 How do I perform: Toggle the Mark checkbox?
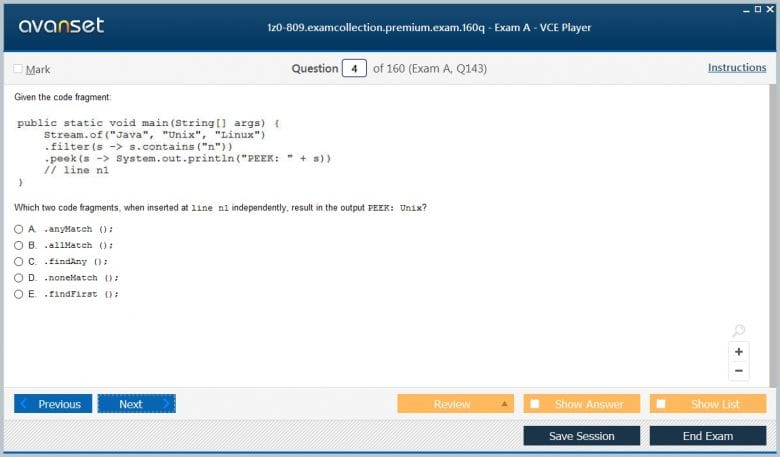[18, 69]
